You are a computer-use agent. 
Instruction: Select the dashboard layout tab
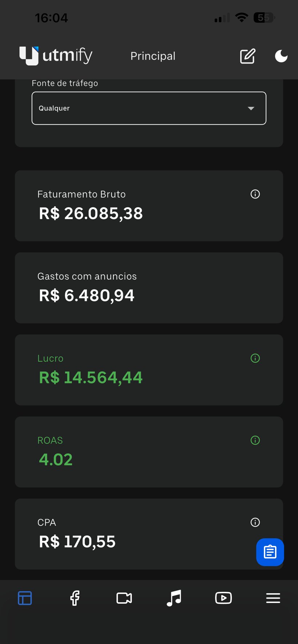click(25, 598)
